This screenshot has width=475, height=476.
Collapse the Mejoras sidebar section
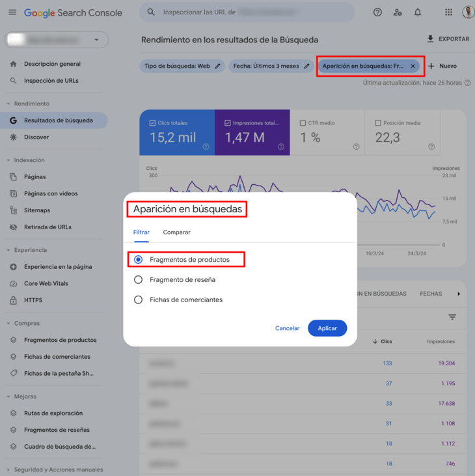(x=8, y=397)
